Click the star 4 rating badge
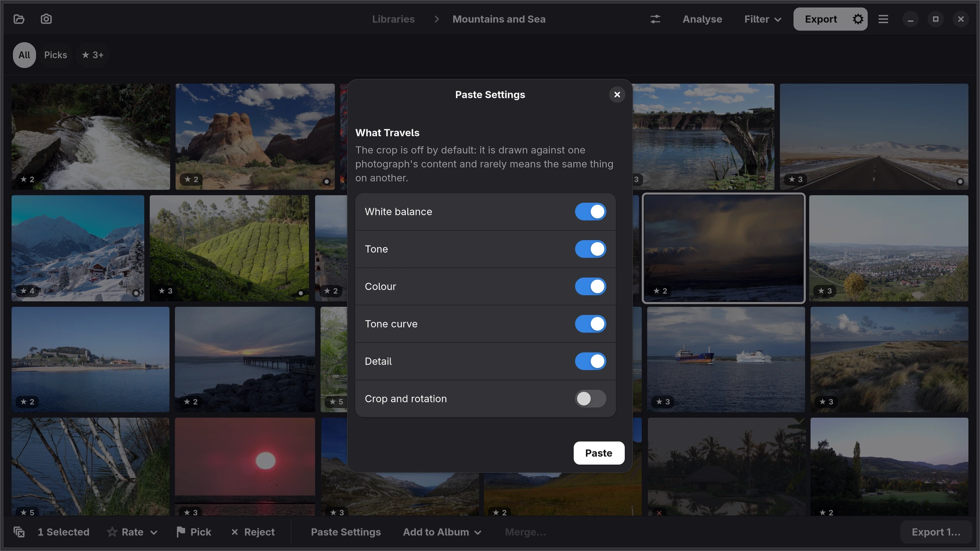Image resolution: width=980 pixels, height=551 pixels. click(27, 291)
